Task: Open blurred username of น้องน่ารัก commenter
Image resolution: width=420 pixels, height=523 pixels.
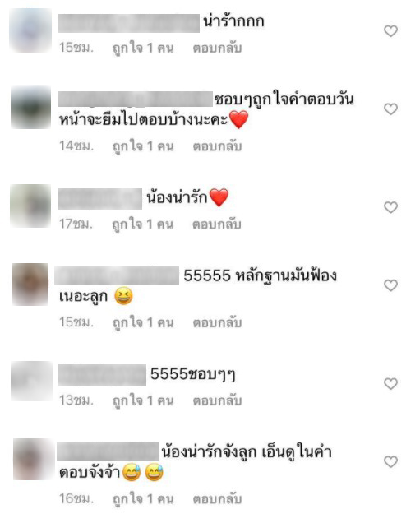Action: [100, 199]
